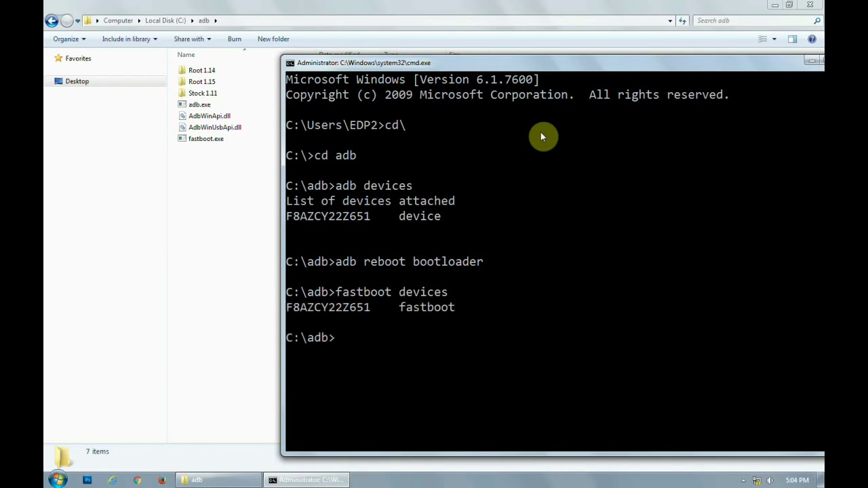Viewport: 868px width, 488px height.
Task: Open the Windows Start menu
Action: (x=58, y=480)
